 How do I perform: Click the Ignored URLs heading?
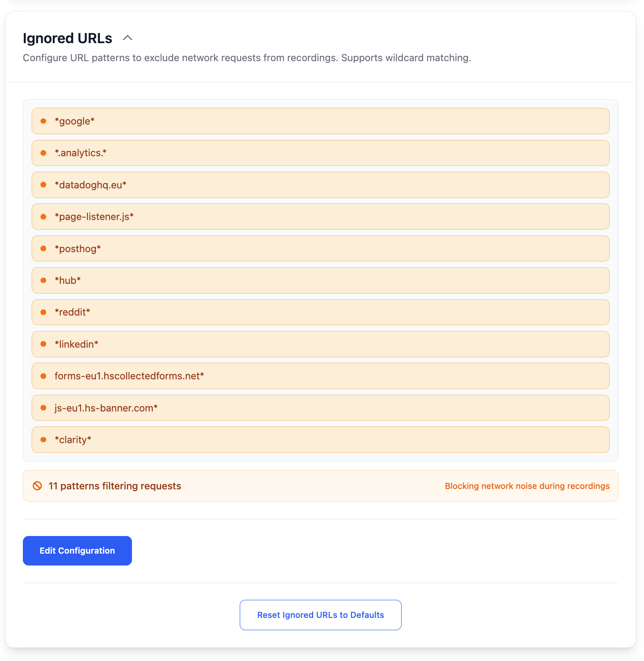(x=67, y=39)
